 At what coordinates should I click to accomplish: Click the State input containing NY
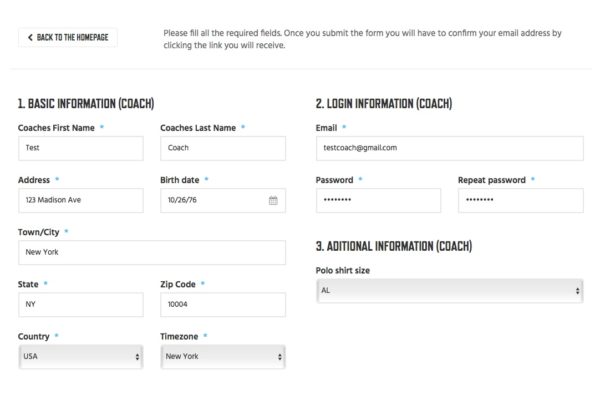81,305
